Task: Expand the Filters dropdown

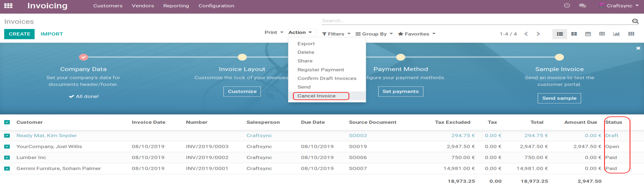Action: tap(336, 34)
